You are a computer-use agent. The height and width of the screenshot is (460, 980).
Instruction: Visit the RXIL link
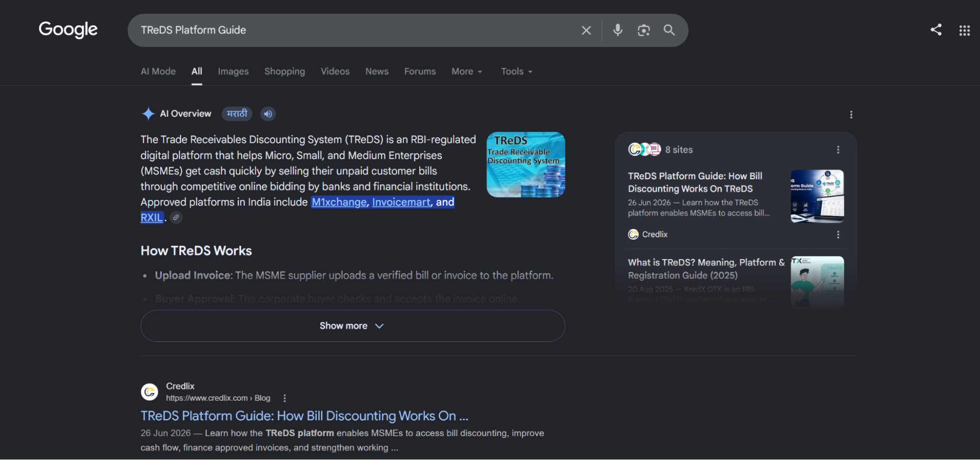pyautogui.click(x=151, y=218)
